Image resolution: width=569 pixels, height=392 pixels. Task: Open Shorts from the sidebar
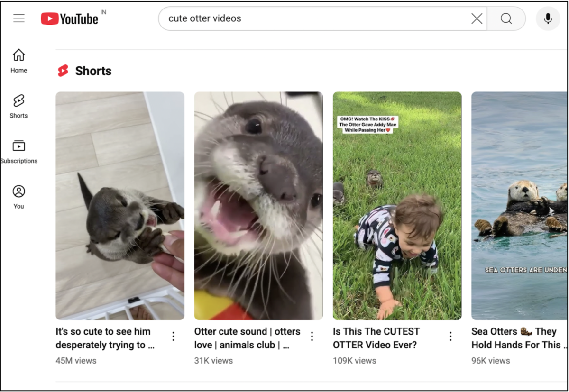[x=19, y=106]
